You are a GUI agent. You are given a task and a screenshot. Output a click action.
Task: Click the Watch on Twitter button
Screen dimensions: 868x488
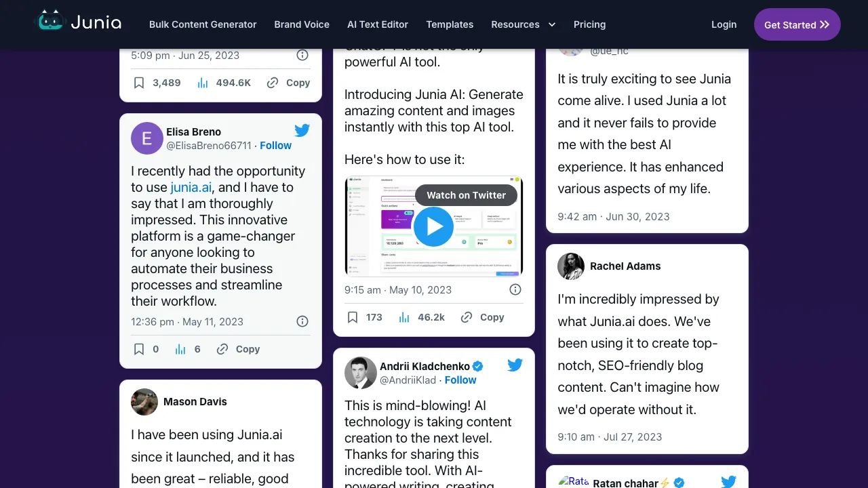pos(466,195)
